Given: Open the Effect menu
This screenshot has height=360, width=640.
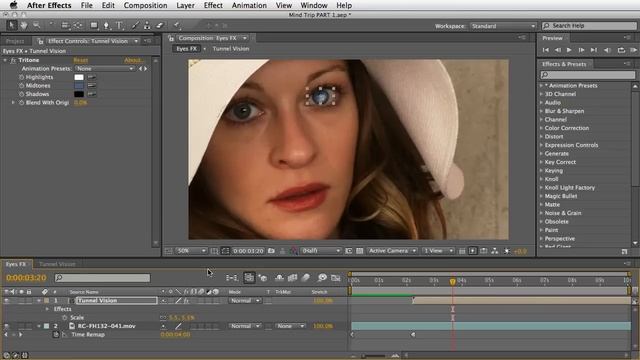Looking at the screenshot, I should tap(213, 5).
